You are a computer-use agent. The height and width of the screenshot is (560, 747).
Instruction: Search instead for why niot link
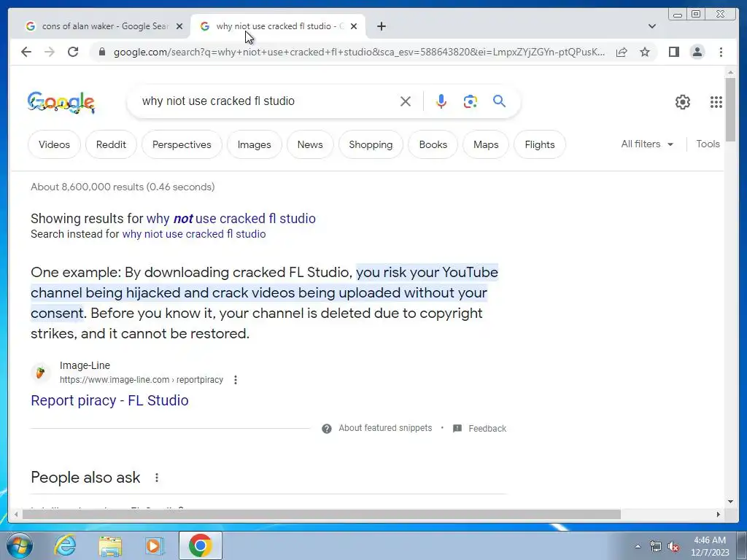pyautogui.click(x=194, y=234)
